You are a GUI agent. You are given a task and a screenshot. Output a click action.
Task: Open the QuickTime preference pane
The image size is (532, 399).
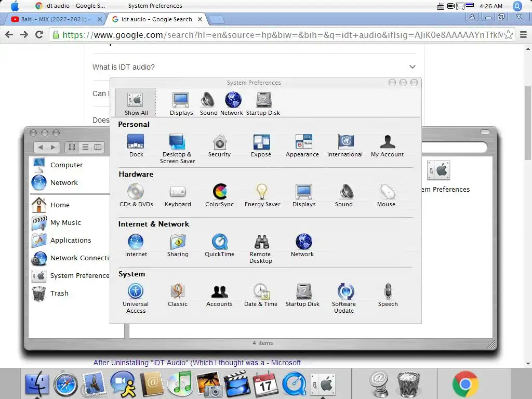[220, 245]
